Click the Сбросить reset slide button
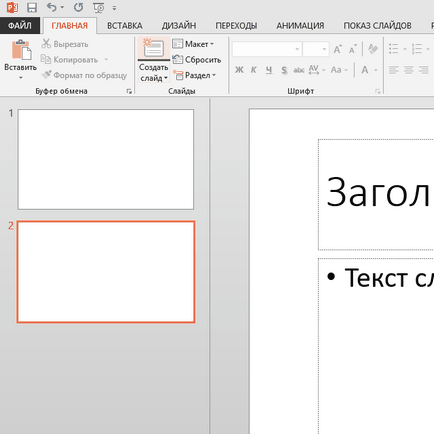This screenshot has height=434, width=434. click(x=197, y=60)
